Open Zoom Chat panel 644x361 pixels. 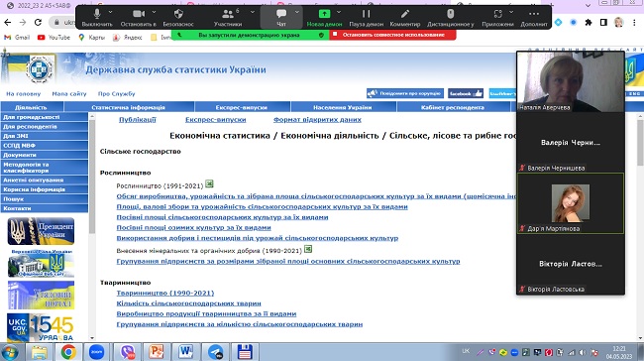pos(281,18)
